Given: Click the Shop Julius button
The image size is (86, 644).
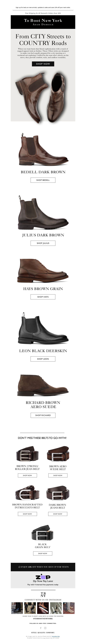Looking at the screenshot, I should pos(43,243).
